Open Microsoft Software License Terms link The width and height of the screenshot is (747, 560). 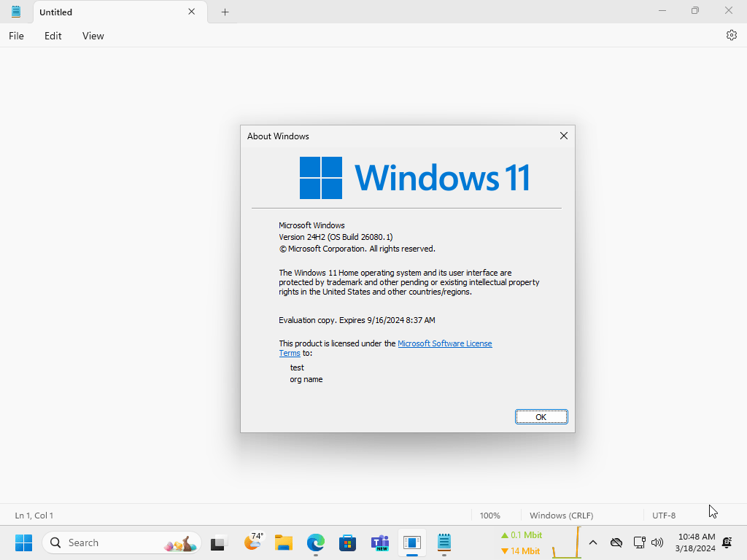(444, 343)
